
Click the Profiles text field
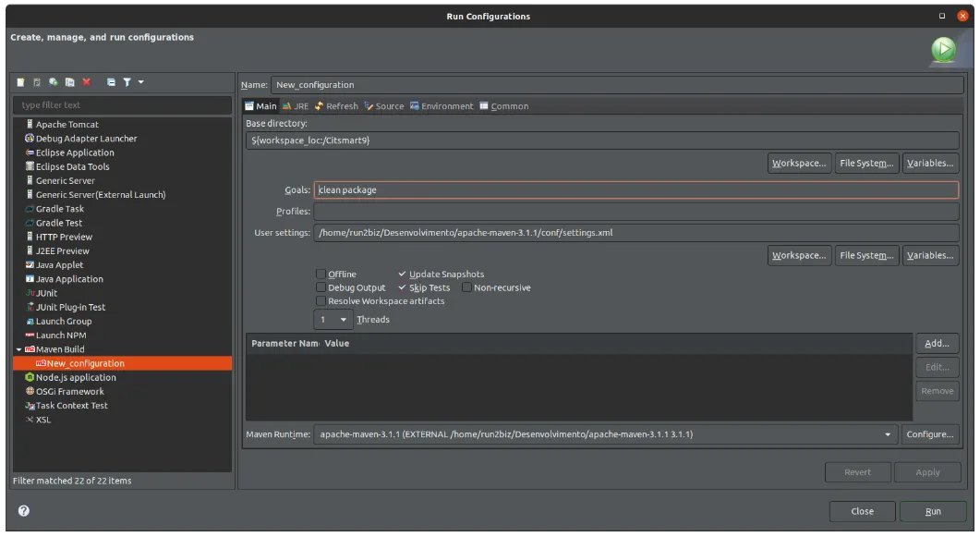[635, 212]
